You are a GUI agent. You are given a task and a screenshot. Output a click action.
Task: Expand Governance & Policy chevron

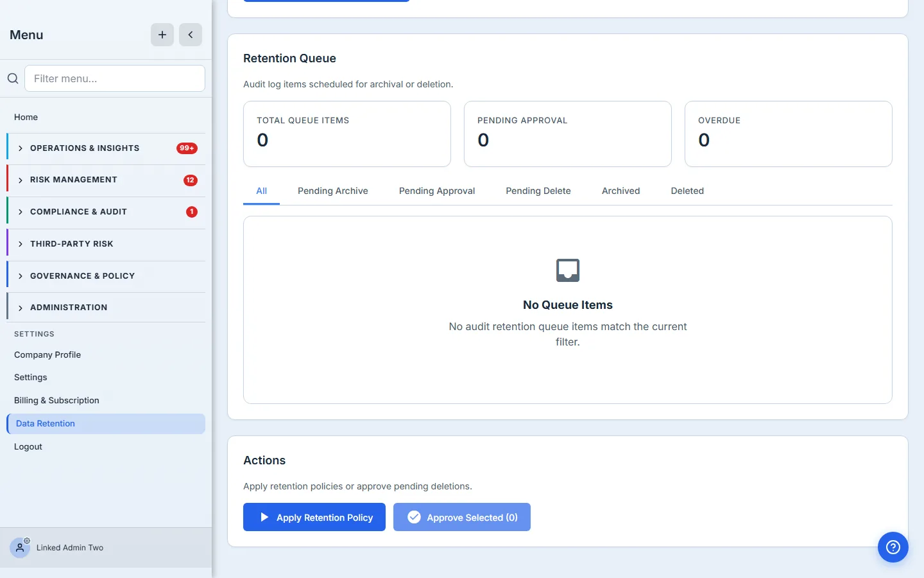(x=21, y=276)
